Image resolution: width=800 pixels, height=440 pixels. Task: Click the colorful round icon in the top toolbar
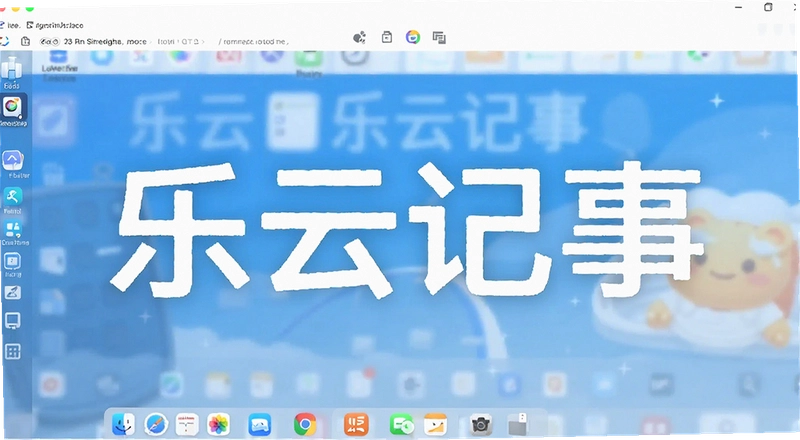tap(413, 37)
